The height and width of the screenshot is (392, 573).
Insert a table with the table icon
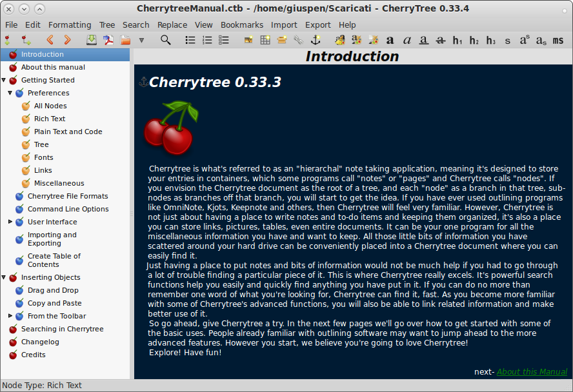(265, 39)
